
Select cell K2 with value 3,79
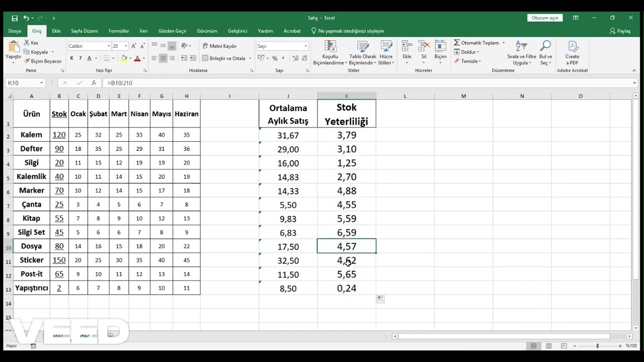point(347,135)
